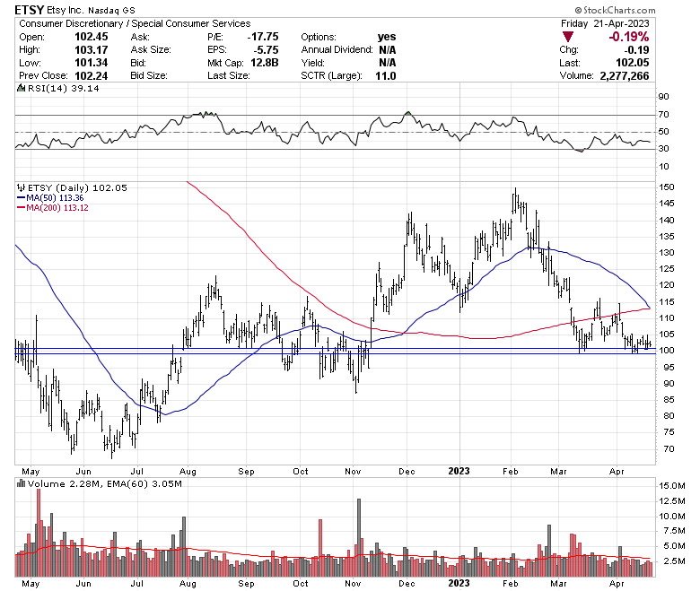The width and height of the screenshot is (700, 591).
Task: Click the Options value yes
Action: coord(387,37)
